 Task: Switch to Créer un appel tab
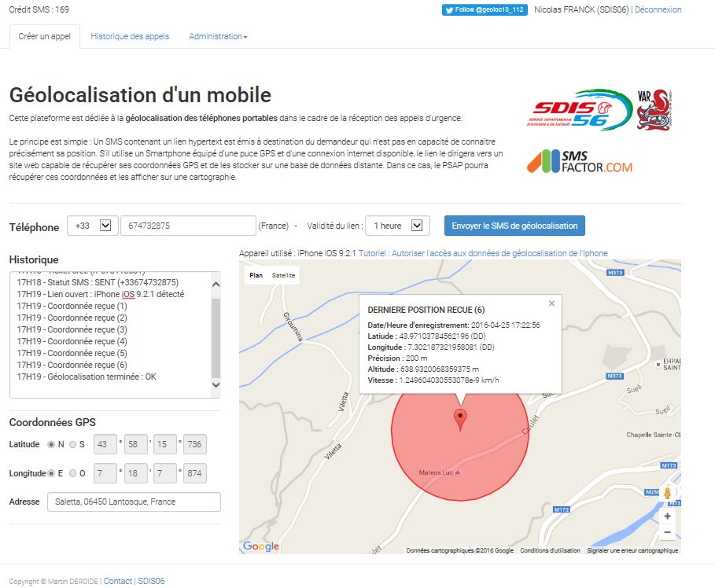coord(45,36)
